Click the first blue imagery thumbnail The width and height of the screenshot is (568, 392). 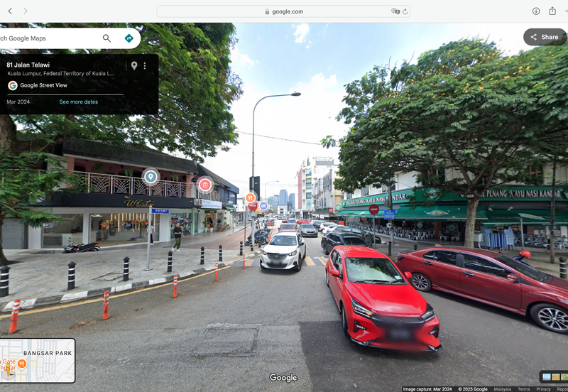(x=547, y=377)
